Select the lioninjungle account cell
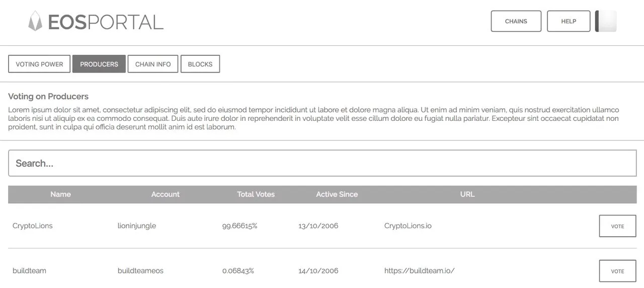 (137, 226)
